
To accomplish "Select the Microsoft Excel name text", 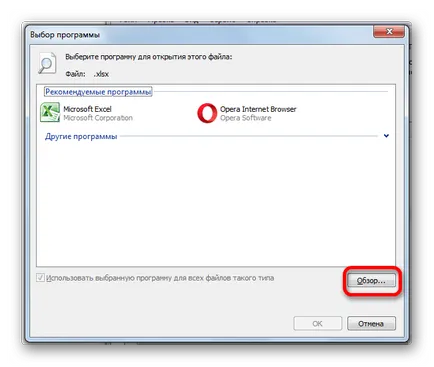I will (x=87, y=109).
